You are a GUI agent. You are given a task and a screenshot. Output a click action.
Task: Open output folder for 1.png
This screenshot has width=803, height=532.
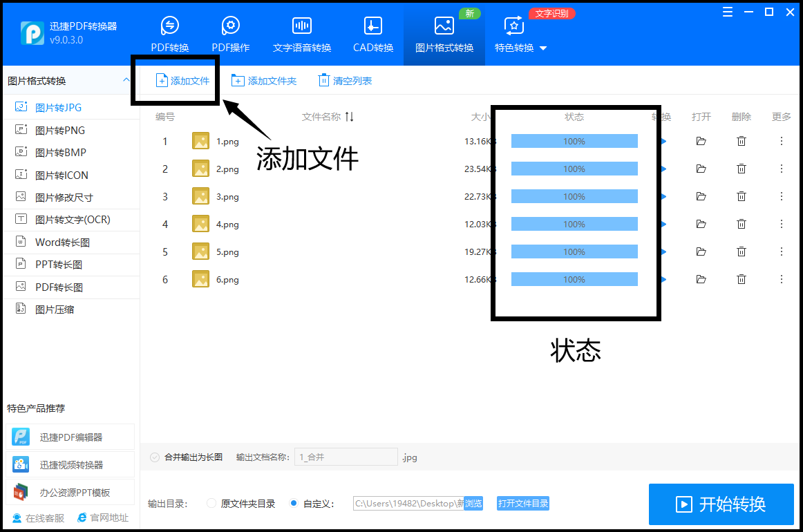(x=701, y=141)
